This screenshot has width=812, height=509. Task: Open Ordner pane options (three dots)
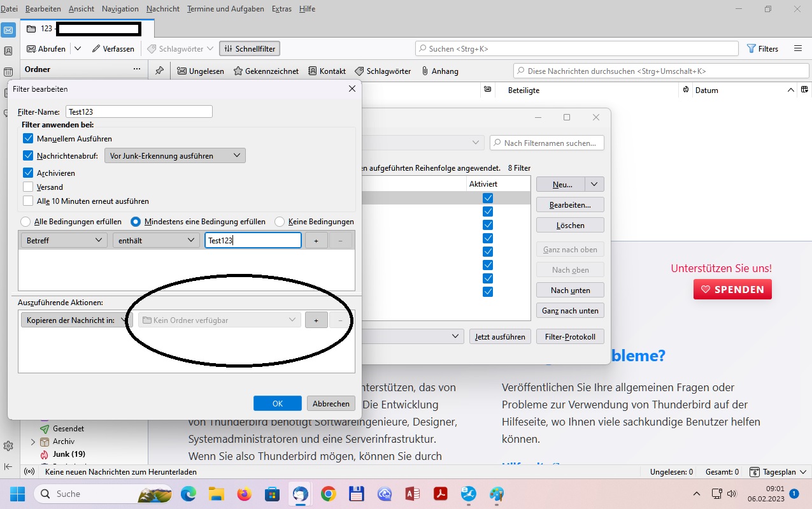coord(136,69)
